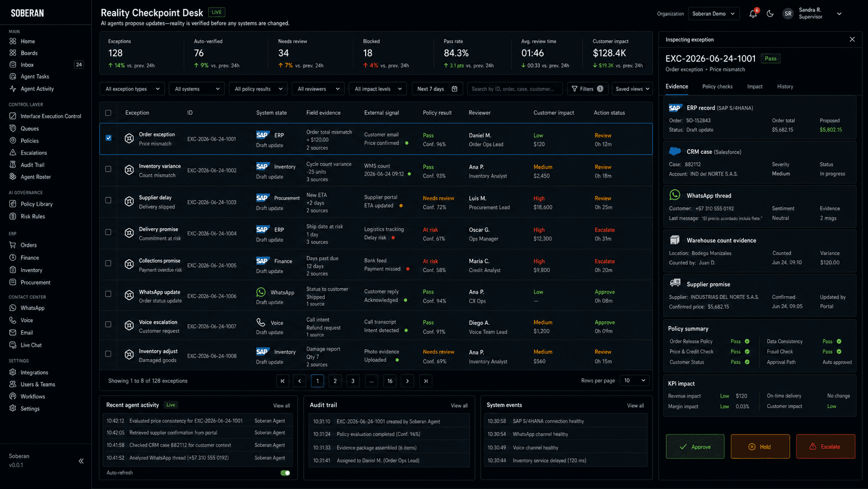Open the All reviewers dropdown
The width and height of the screenshot is (868, 489).
click(318, 89)
